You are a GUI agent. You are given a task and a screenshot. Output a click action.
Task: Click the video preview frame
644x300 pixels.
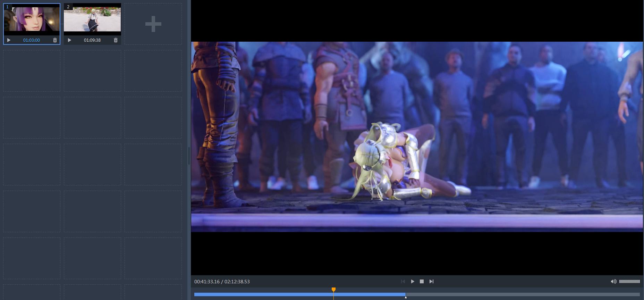417,137
